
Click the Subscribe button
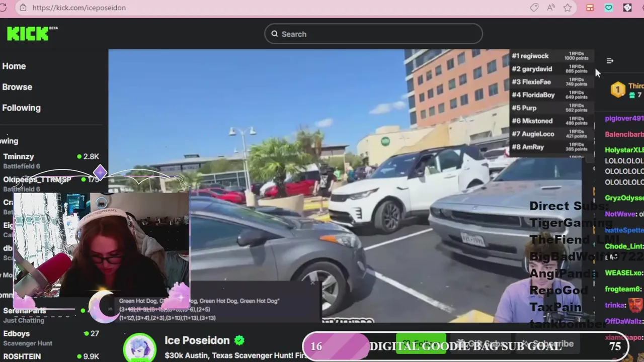coord(547,344)
